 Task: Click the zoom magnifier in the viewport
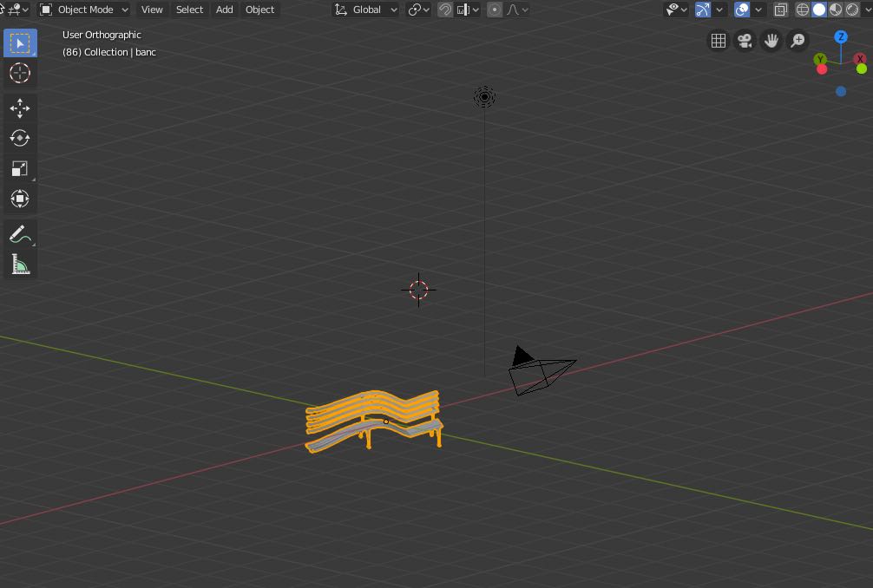click(798, 41)
